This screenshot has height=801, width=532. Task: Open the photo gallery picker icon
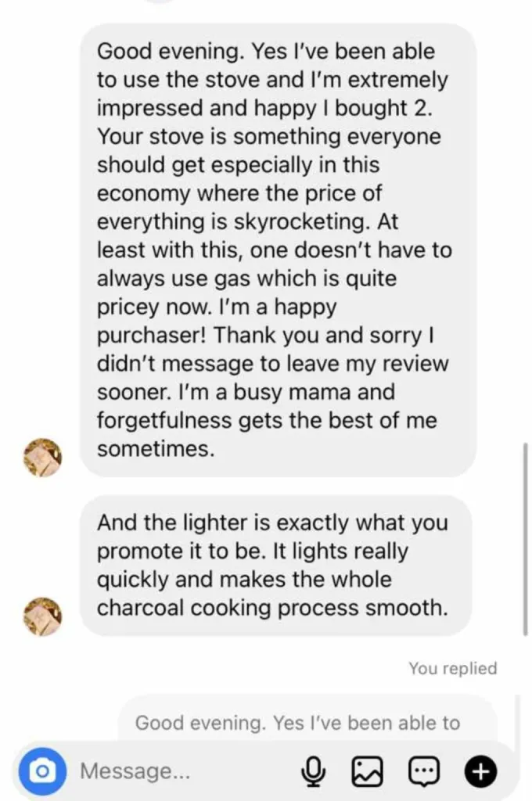tap(366, 772)
